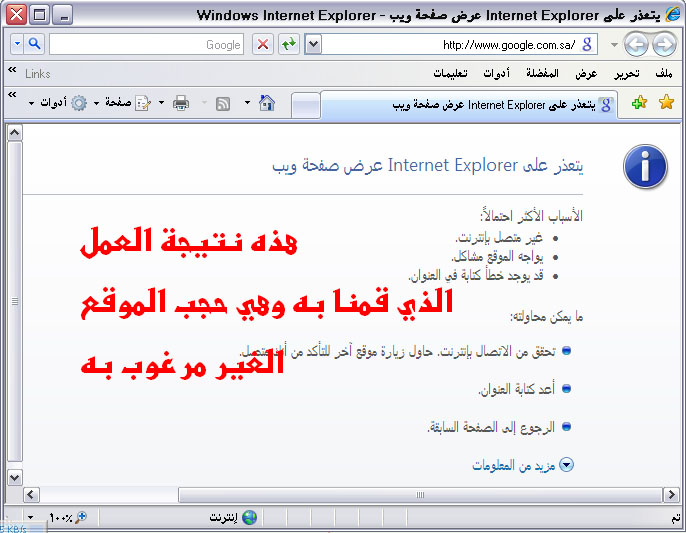Screen dimensions: 686x533
Task: Click the empty New Tab button
Action: (x=305, y=105)
